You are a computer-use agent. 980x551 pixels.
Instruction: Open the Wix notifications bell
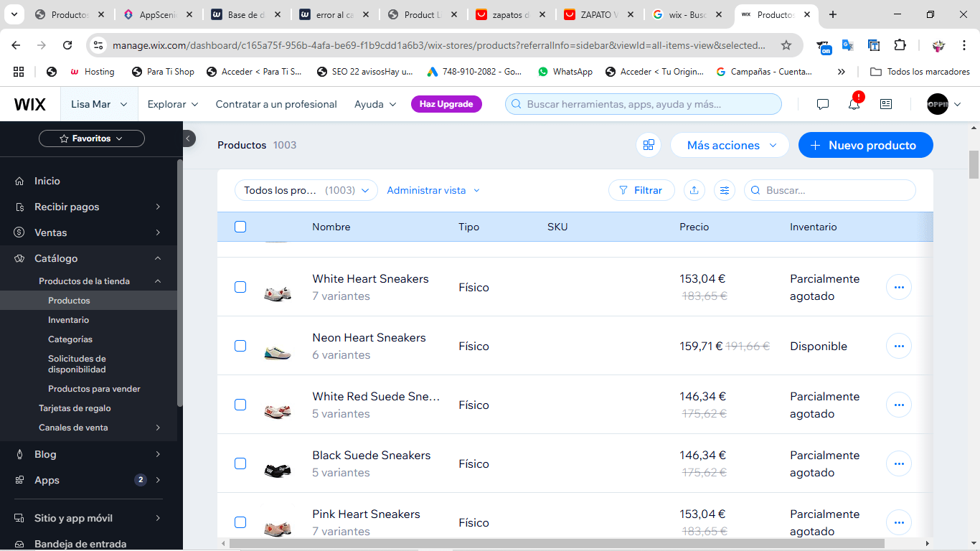(854, 104)
